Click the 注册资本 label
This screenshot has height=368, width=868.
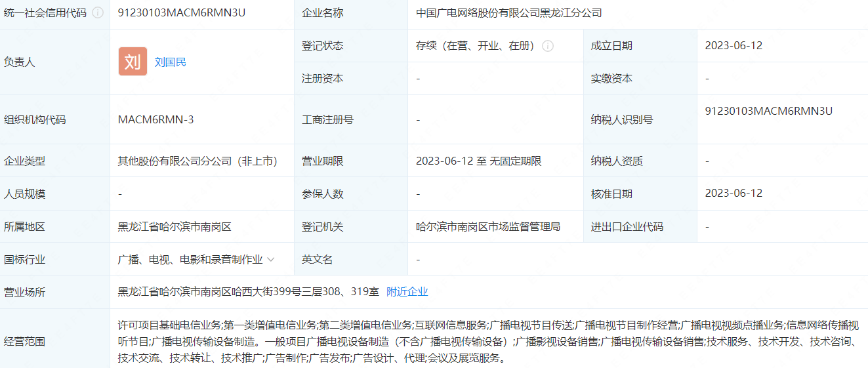(322, 79)
